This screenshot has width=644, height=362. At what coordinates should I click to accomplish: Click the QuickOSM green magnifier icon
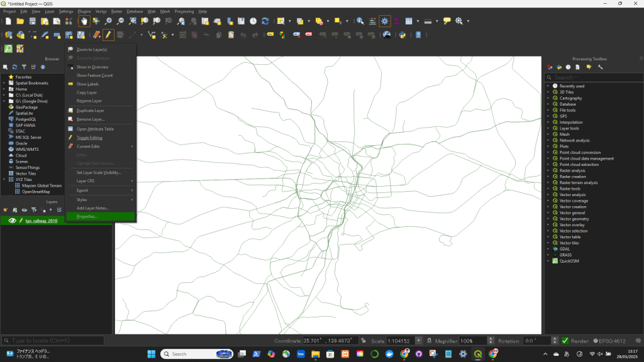coord(9,48)
